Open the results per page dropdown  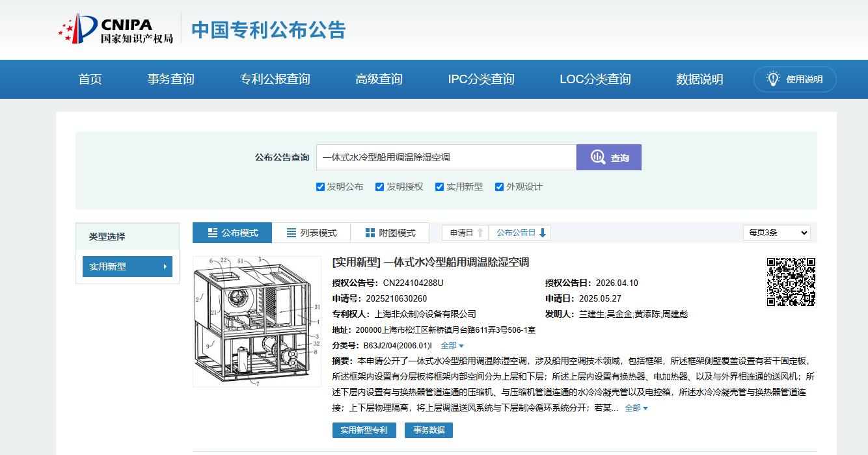click(x=776, y=233)
